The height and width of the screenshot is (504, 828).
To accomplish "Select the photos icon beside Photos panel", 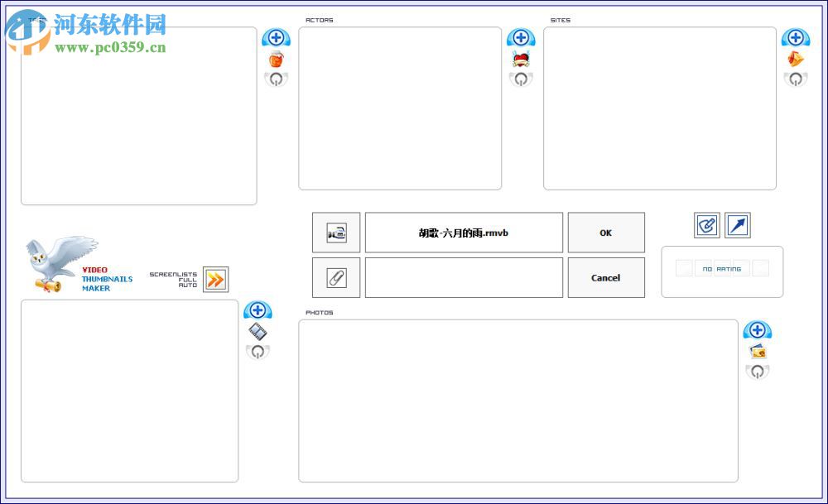I will tap(758, 351).
